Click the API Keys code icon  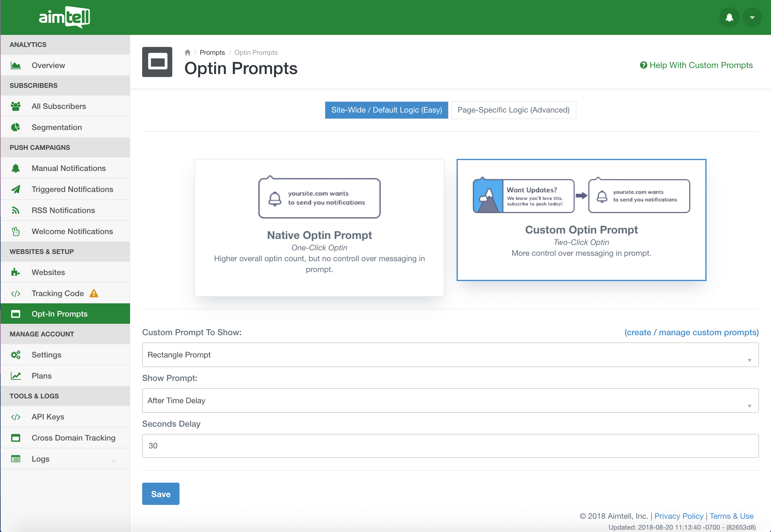click(x=16, y=417)
